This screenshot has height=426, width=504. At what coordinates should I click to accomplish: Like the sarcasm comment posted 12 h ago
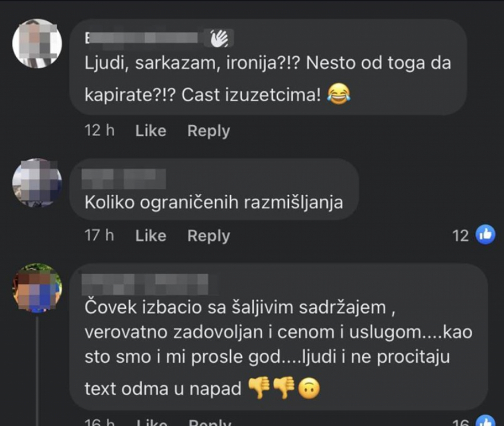click(151, 131)
